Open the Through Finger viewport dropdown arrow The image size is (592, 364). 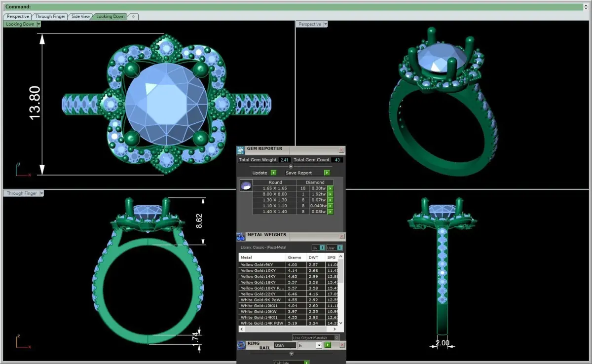[x=41, y=193]
